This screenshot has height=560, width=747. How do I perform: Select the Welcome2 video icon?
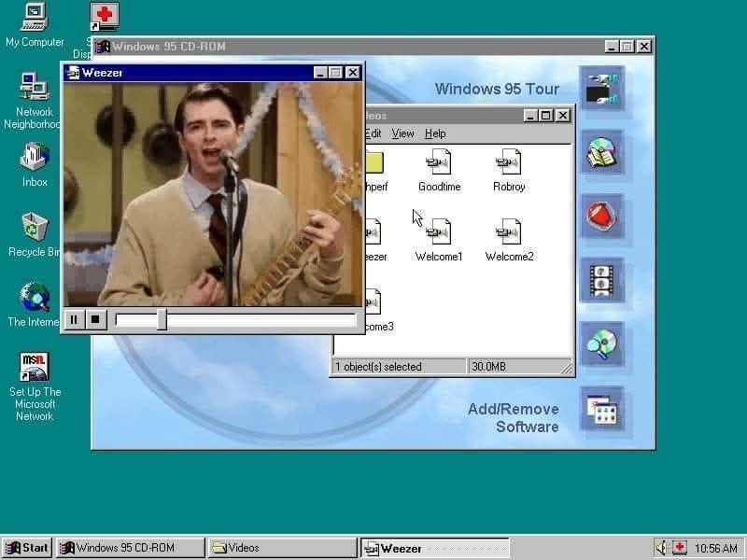pyautogui.click(x=509, y=233)
